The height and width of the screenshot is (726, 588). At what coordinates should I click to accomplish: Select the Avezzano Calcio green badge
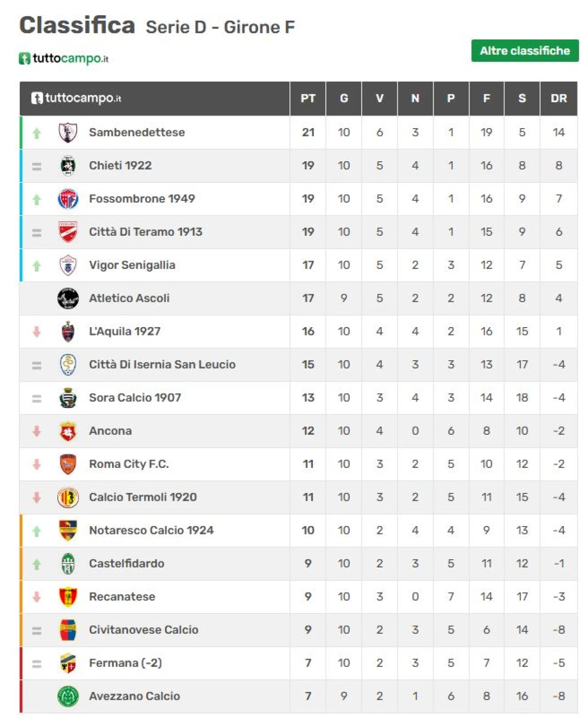click(x=68, y=696)
